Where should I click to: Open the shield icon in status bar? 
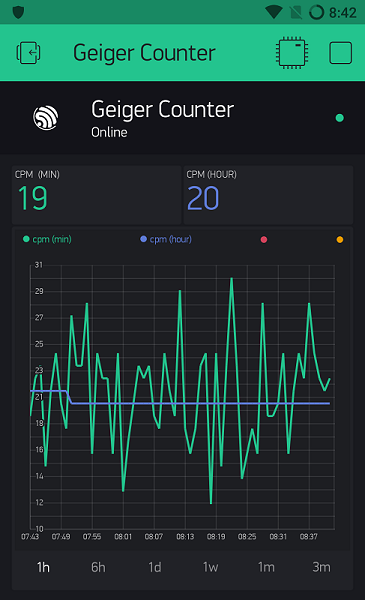point(18,12)
